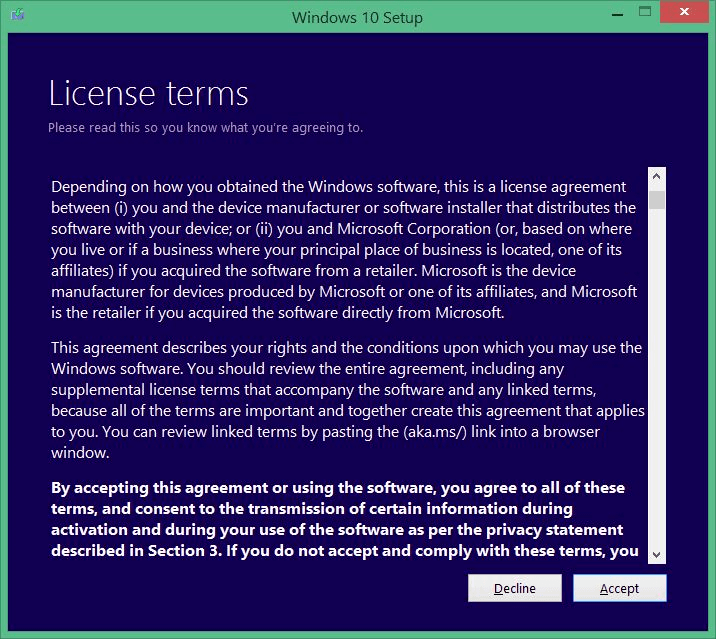Screen dimensions: 716x639
Task: Click the bold paragraph 'By accepting this agreement'
Action: [x=345, y=519]
